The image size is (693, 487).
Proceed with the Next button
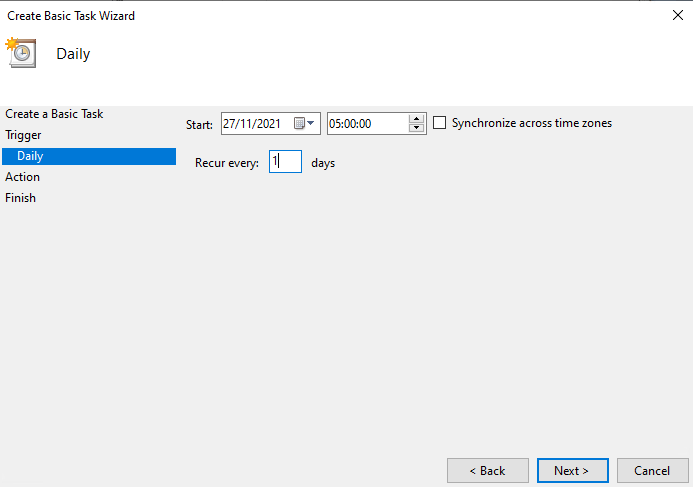(573, 471)
